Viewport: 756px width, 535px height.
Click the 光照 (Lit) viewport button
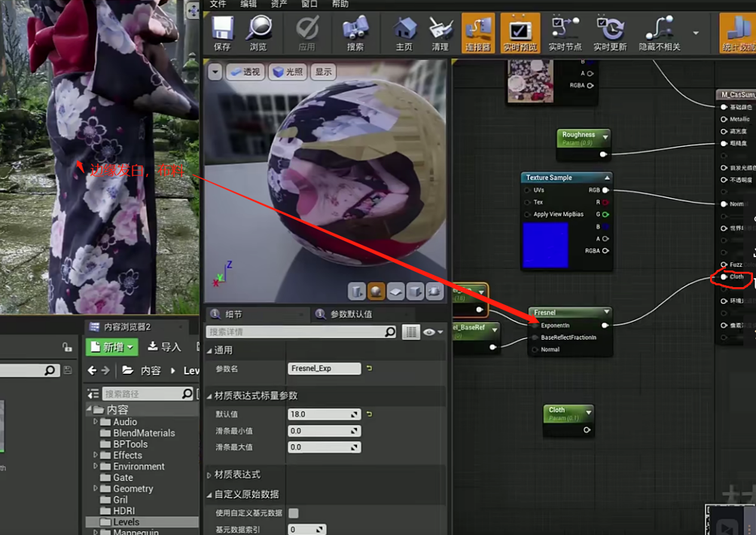coord(288,72)
